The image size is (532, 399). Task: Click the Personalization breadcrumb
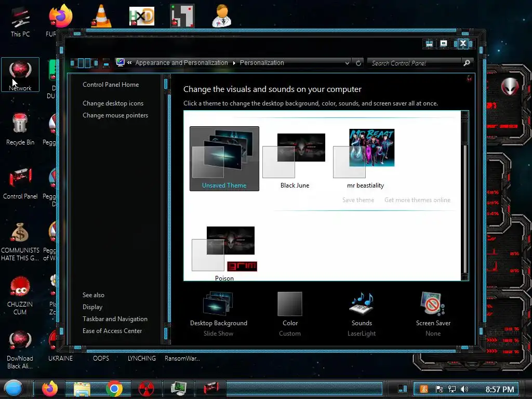click(x=262, y=63)
